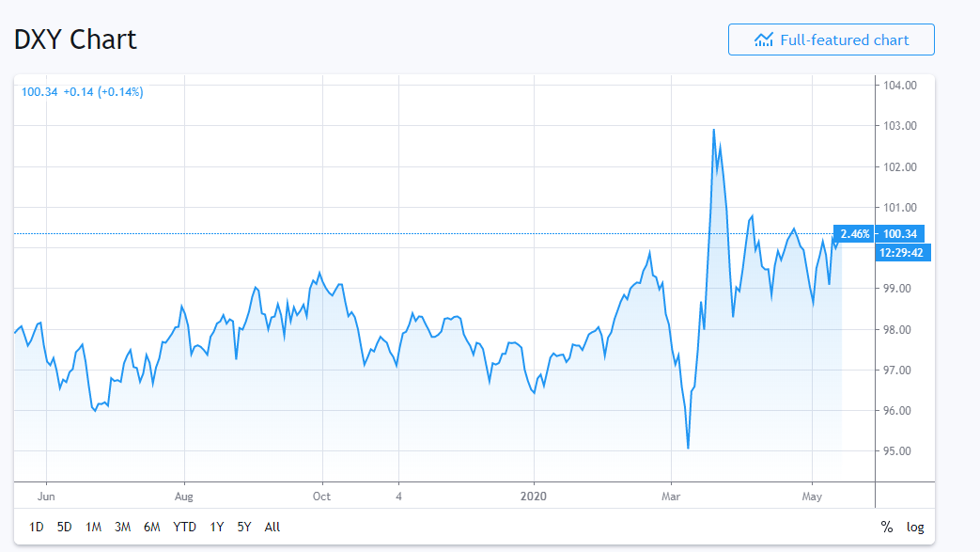This screenshot has width=980, height=552.
Task: Click the 12:29:42 countdown label
Action: pos(903,252)
